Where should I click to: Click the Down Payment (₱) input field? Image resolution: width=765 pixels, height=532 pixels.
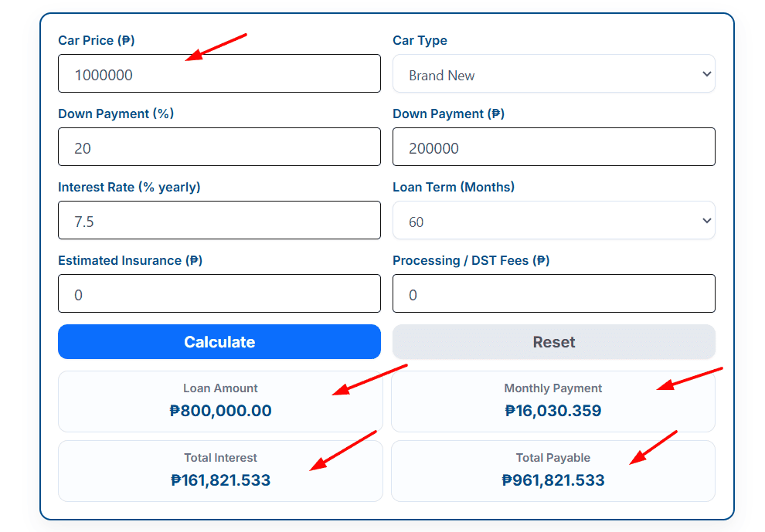(553, 147)
